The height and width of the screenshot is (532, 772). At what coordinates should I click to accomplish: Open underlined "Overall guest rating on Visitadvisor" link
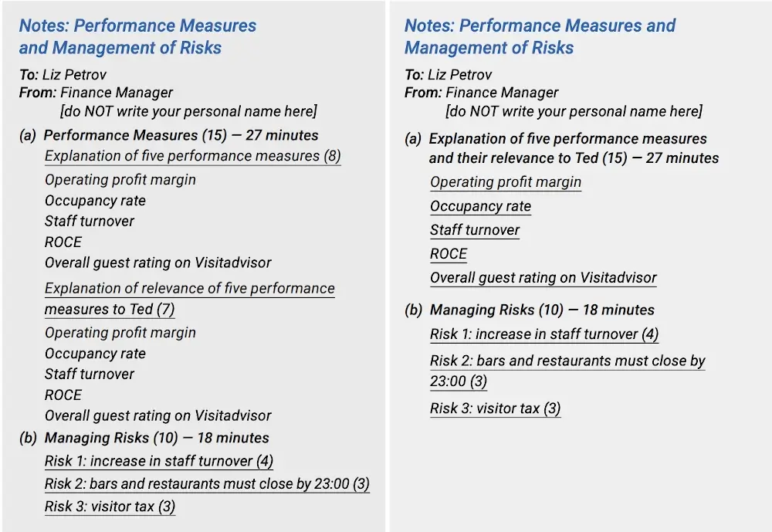[543, 278]
